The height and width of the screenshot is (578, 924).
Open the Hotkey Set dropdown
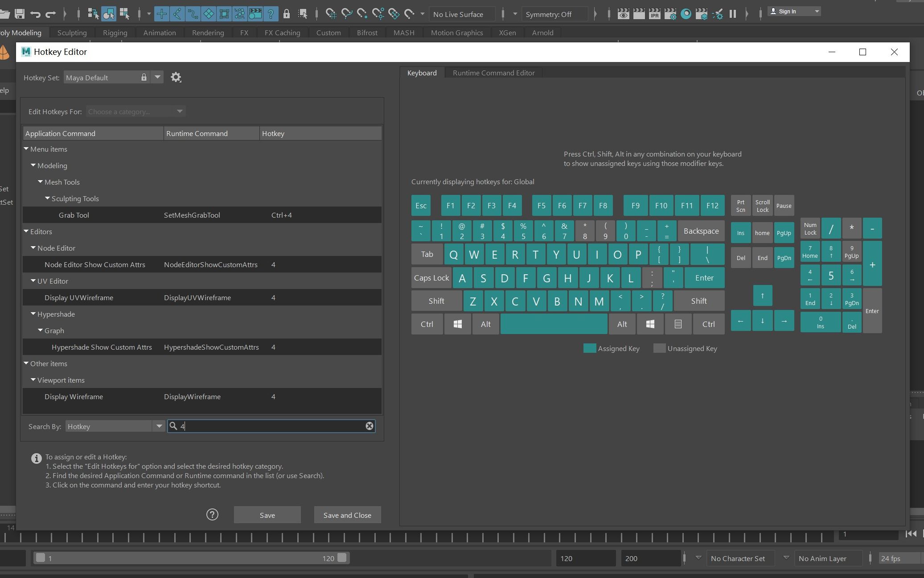pos(157,77)
